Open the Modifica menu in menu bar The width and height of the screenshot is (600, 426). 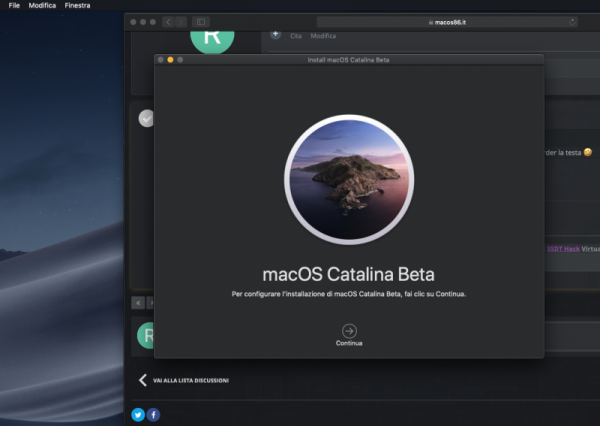[x=42, y=5]
